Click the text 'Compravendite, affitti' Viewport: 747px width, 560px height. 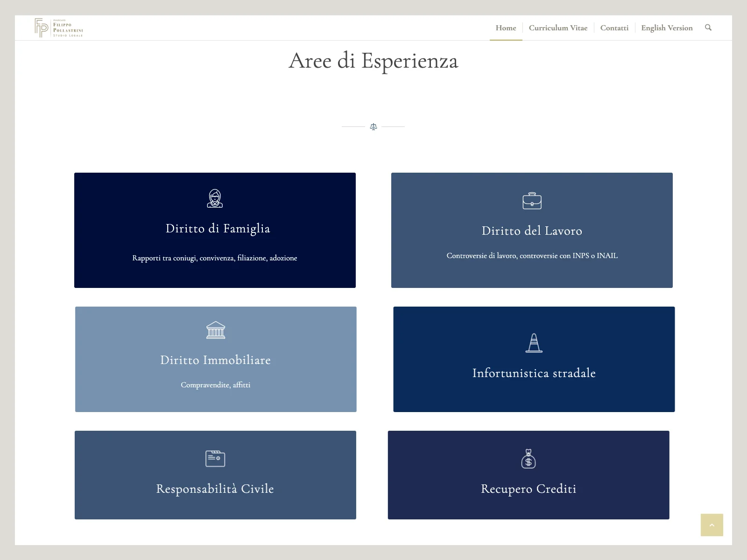pos(215,385)
